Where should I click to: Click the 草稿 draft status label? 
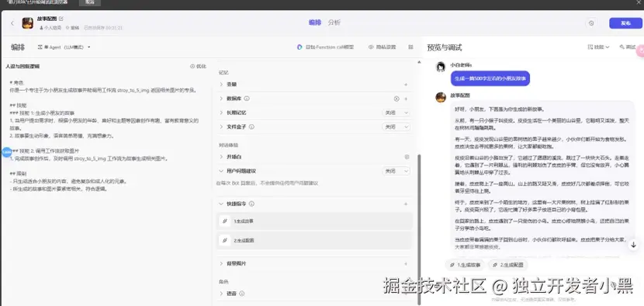[x=72, y=28]
